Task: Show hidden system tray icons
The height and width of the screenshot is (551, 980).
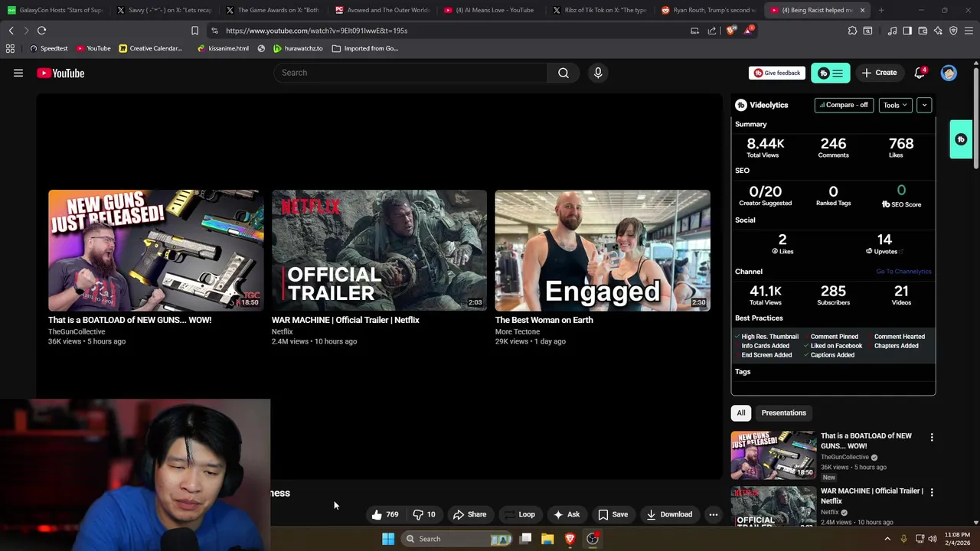Action: (x=887, y=539)
